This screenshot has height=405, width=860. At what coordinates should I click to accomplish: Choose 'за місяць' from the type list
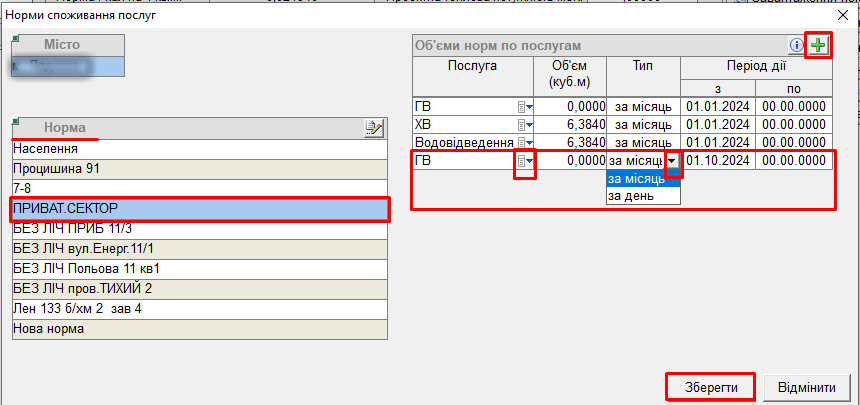(x=643, y=179)
